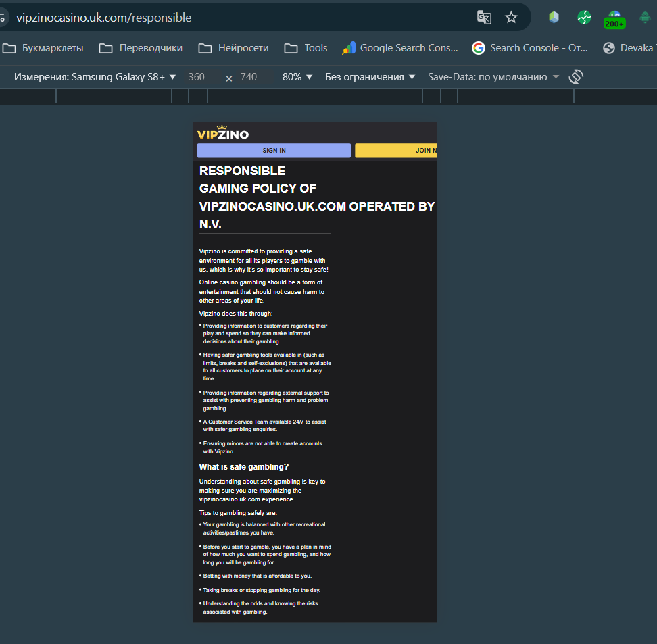Viewport: 657px width, 644px height.
Task: Open the Переводчики bookmarks folder
Action: pyautogui.click(x=141, y=48)
